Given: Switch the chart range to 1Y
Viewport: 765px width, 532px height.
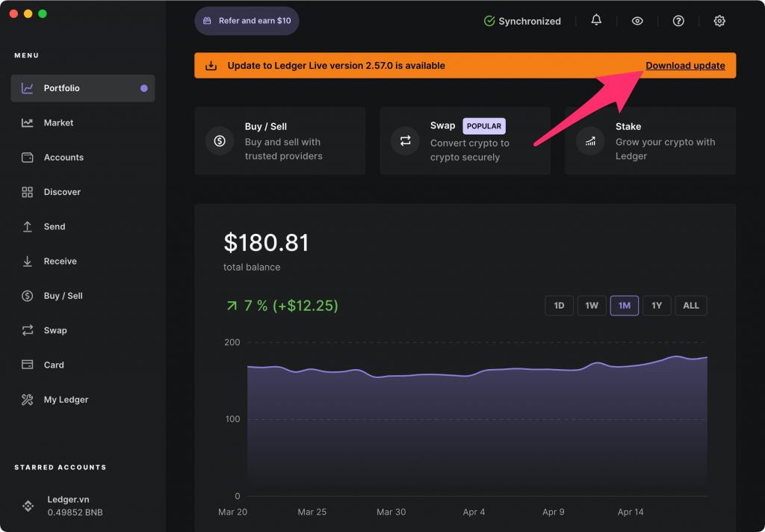Looking at the screenshot, I should tap(657, 306).
